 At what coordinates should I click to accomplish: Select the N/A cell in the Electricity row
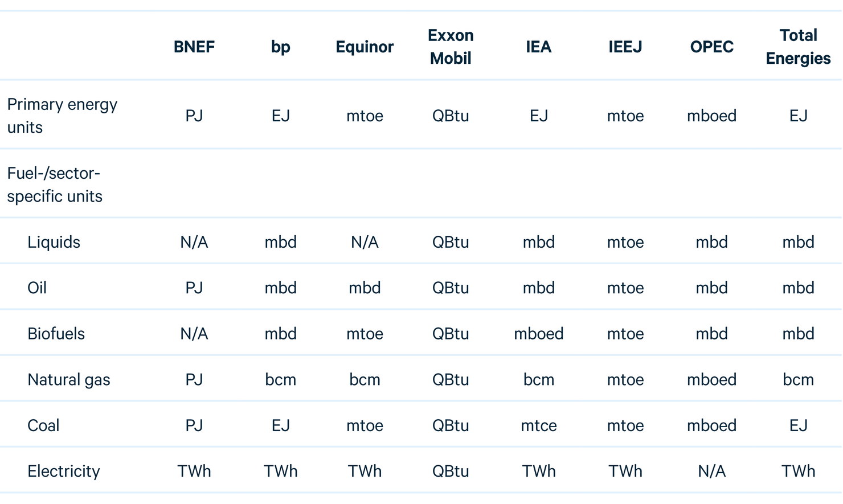(711, 472)
